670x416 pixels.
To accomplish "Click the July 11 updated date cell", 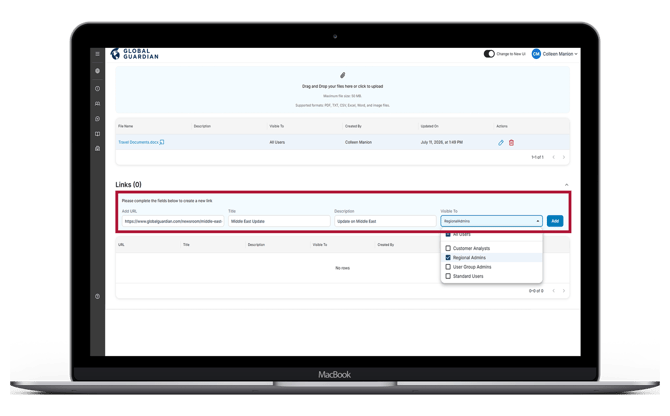I will [441, 142].
